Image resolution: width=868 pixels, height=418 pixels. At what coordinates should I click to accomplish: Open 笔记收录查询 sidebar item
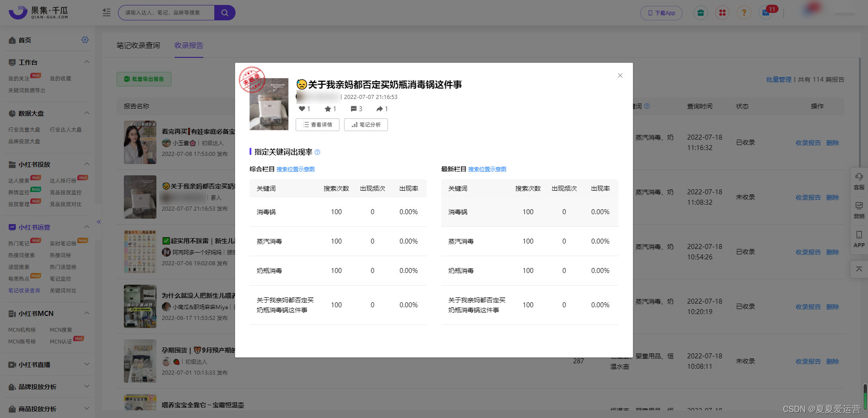coord(24,291)
